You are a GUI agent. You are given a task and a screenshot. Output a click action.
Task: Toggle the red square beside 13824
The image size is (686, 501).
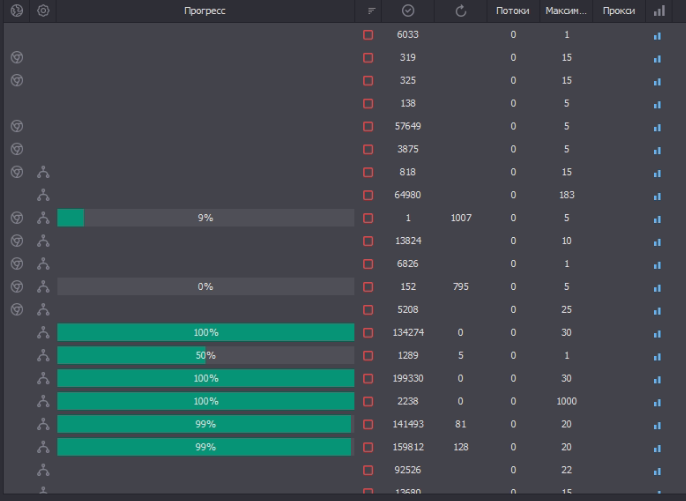[x=368, y=241]
